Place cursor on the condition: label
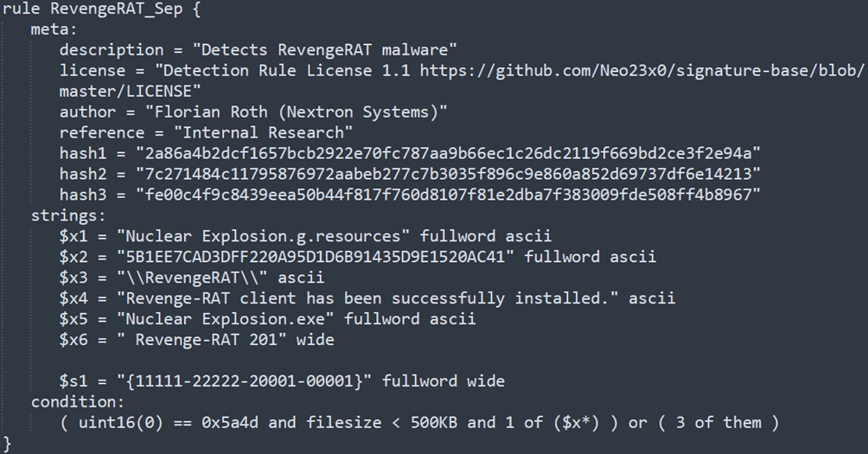This screenshot has height=454, width=868. coord(78,402)
